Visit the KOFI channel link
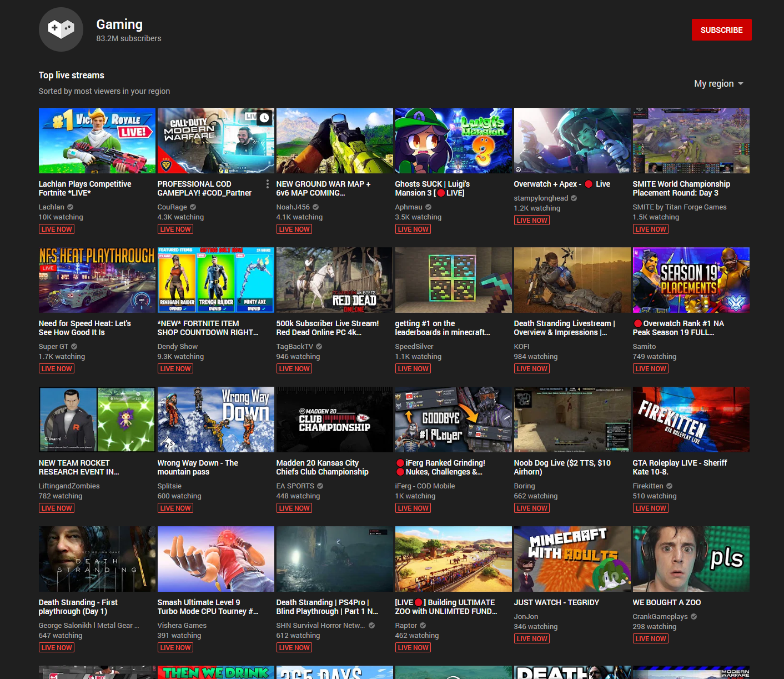Screen dimensions: 784x679 [522, 347]
